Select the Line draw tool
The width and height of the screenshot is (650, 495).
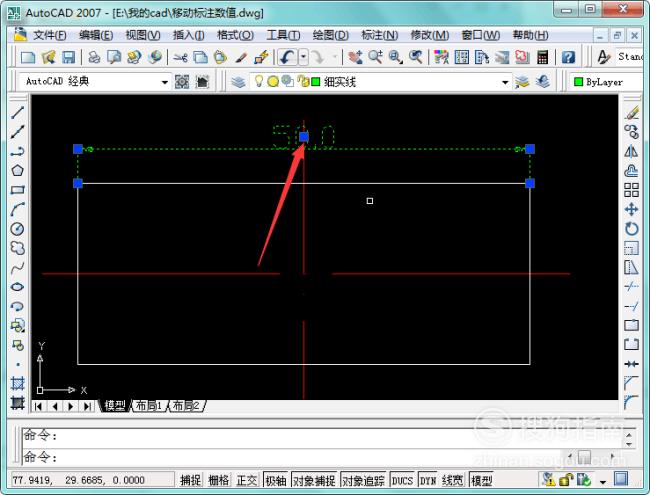(x=17, y=112)
